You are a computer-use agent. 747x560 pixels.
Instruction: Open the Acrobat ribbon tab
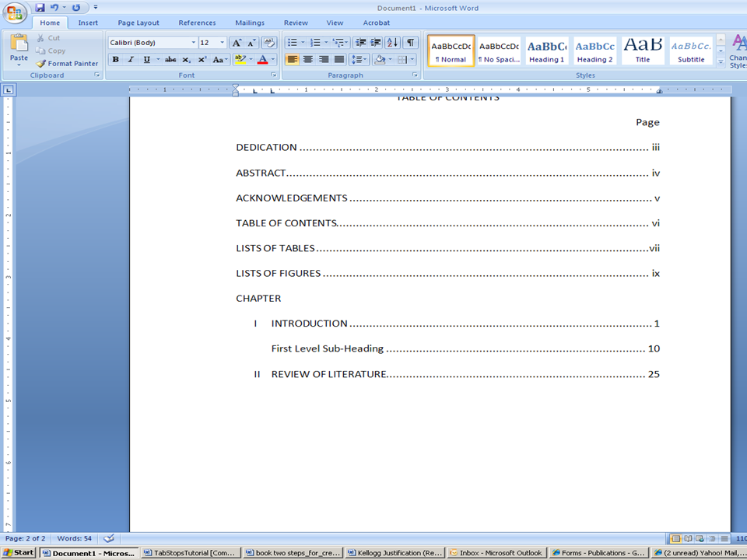(377, 23)
